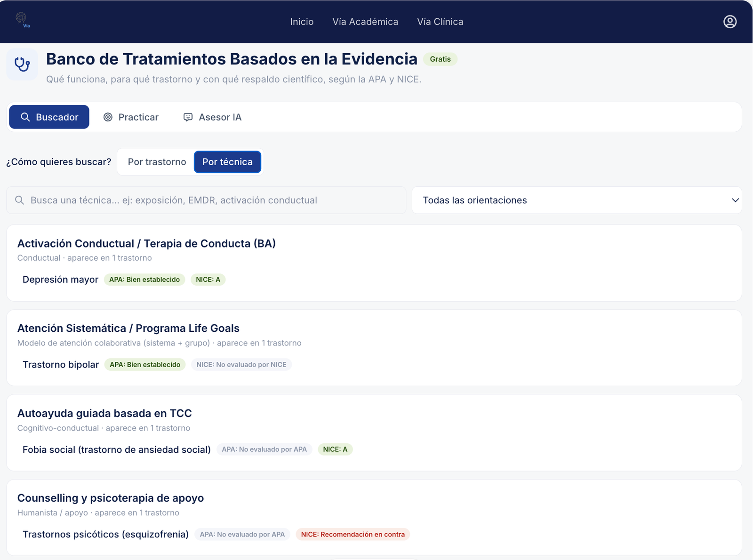Viewport: 753px width, 560px height.
Task: Click the ¿Cómo quieres buscar? label
Action: tap(59, 162)
